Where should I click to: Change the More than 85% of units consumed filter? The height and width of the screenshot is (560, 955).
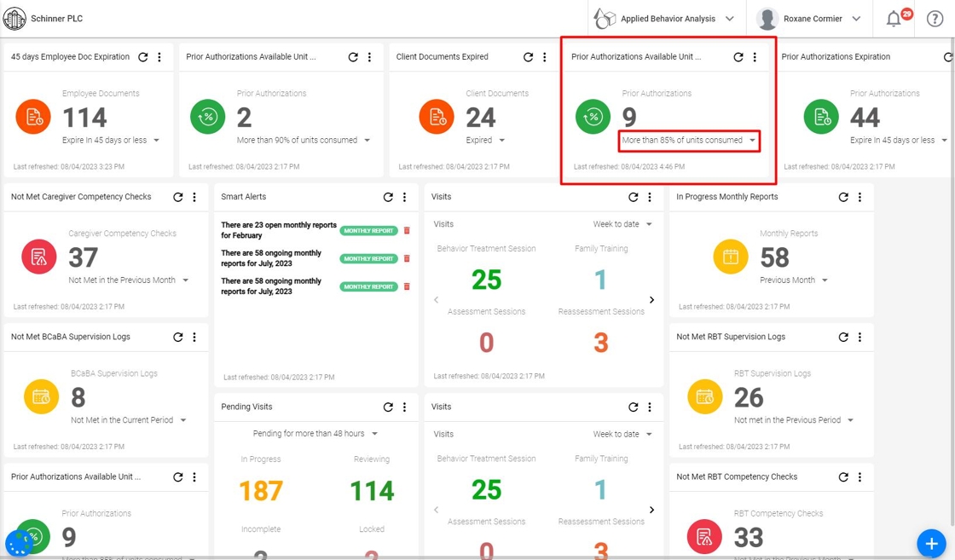point(688,141)
